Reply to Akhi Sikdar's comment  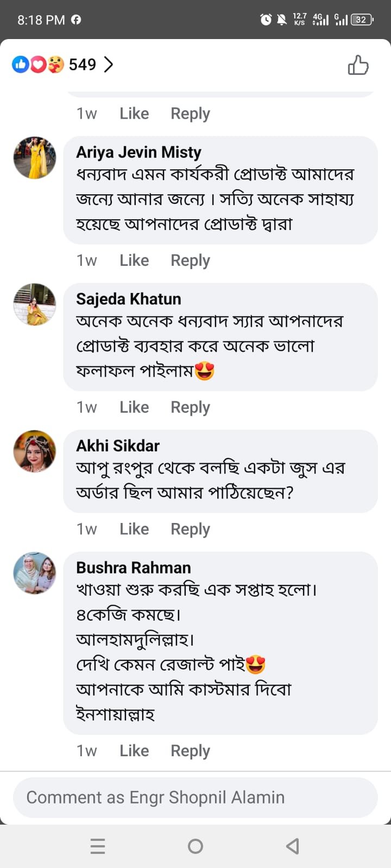click(x=190, y=529)
